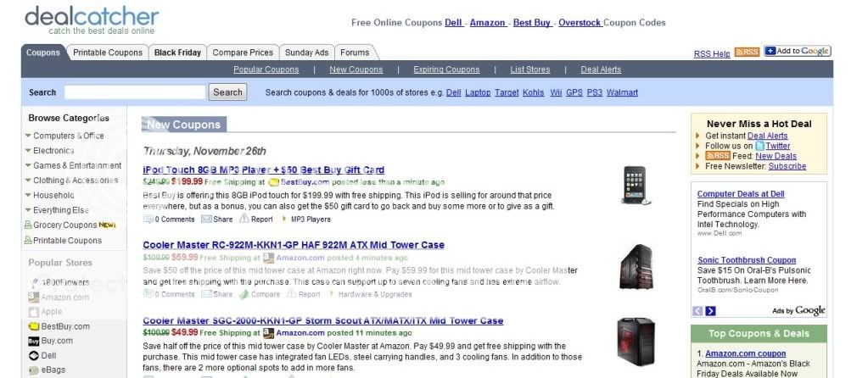Click the dealcatcher logo

tap(92, 19)
